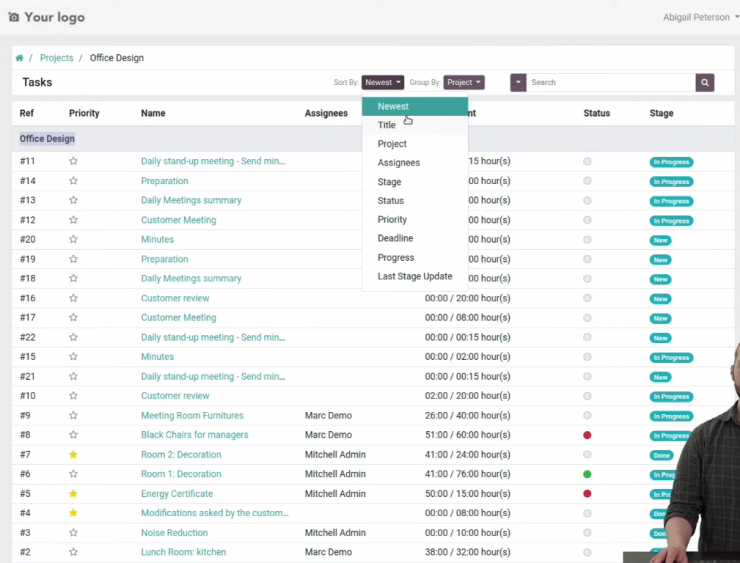This screenshot has width=740, height=563.
Task: Click the search magnifier button
Action: tap(705, 83)
